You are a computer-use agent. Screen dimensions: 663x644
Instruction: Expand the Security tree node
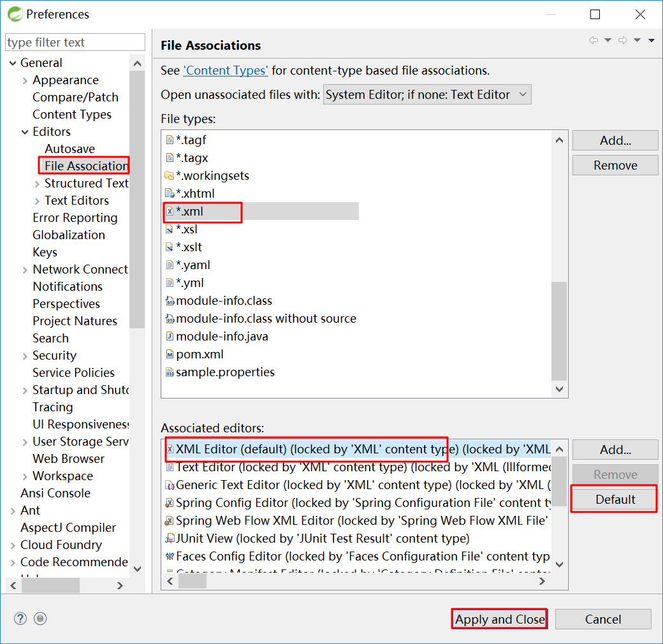[x=25, y=356]
